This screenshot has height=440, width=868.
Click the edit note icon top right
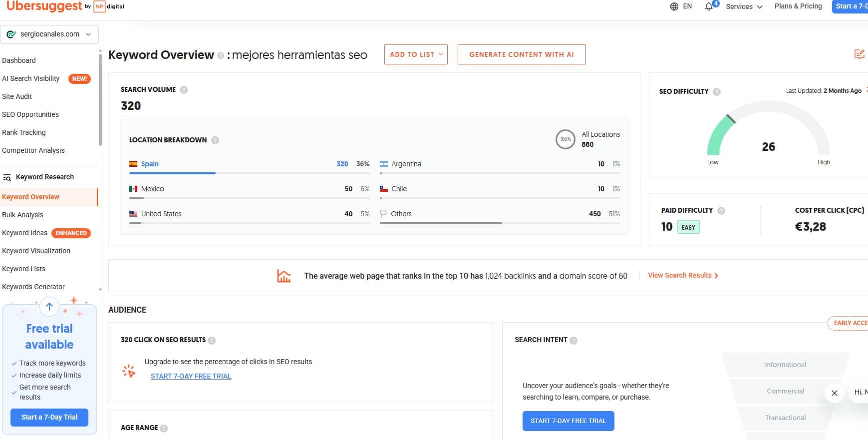click(x=859, y=54)
